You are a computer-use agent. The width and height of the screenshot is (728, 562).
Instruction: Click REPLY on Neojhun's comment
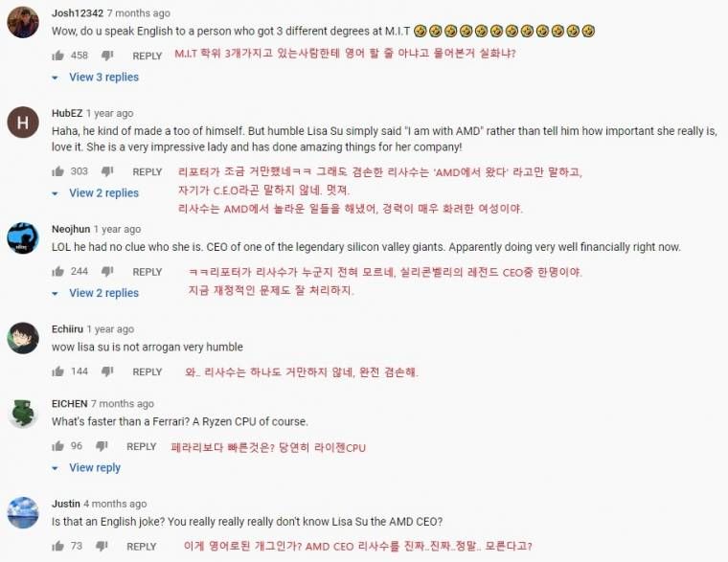coord(147,271)
